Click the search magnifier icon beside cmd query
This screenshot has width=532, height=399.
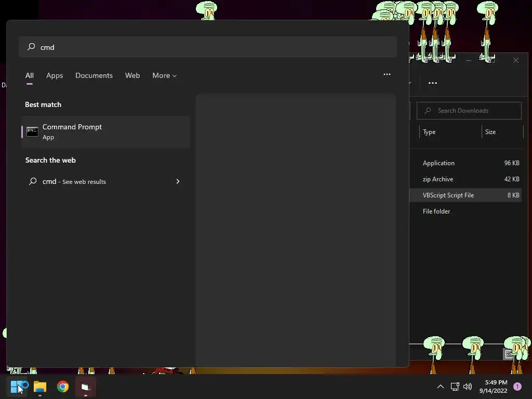click(x=31, y=46)
